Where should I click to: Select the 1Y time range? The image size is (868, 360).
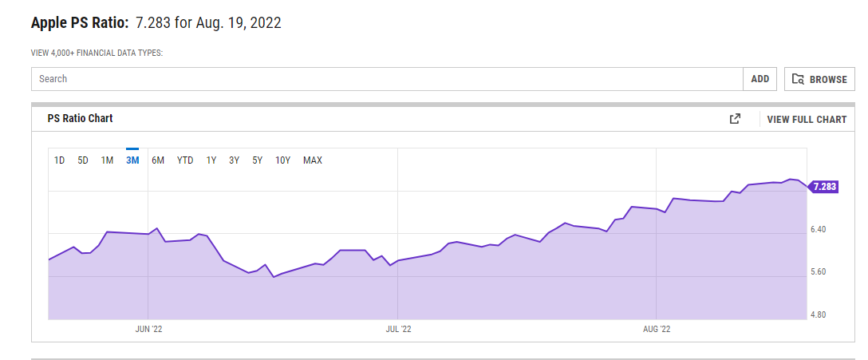coord(211,160)
